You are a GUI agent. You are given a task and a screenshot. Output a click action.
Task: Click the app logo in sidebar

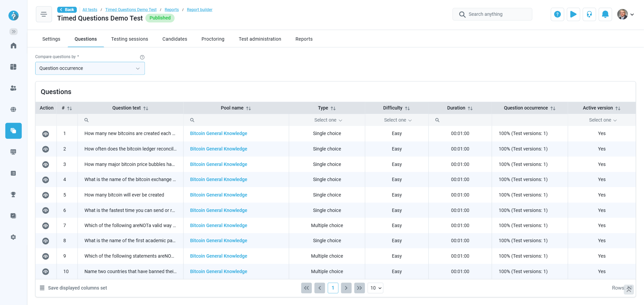click(13, 15)
